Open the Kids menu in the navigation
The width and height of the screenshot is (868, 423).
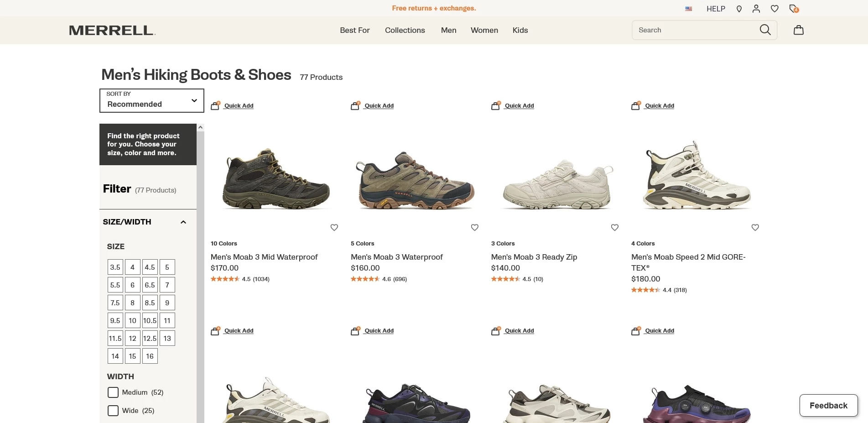pos(520,30)
